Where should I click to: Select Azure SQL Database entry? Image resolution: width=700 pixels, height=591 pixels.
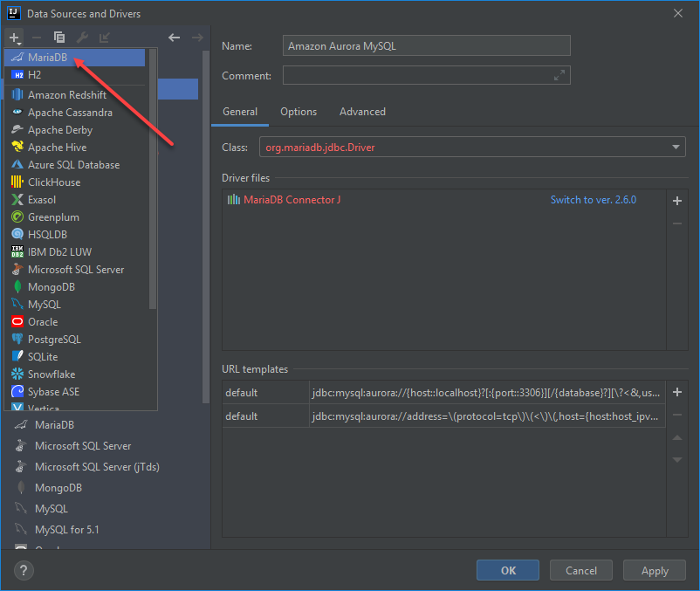(x=74, y=165)
